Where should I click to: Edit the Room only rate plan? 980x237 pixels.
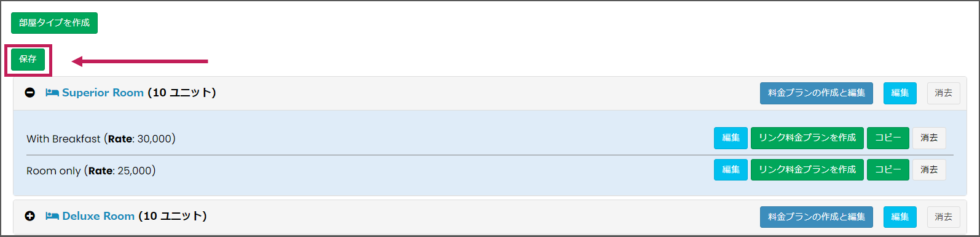coord(731,170)
